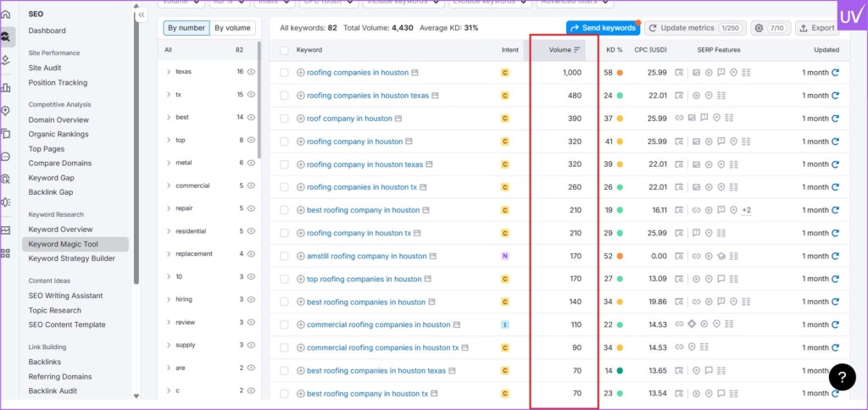The height and width of the screenshot is (410, 868).
Task: Expand the commercial keyword group
Action: click(169, 186)
